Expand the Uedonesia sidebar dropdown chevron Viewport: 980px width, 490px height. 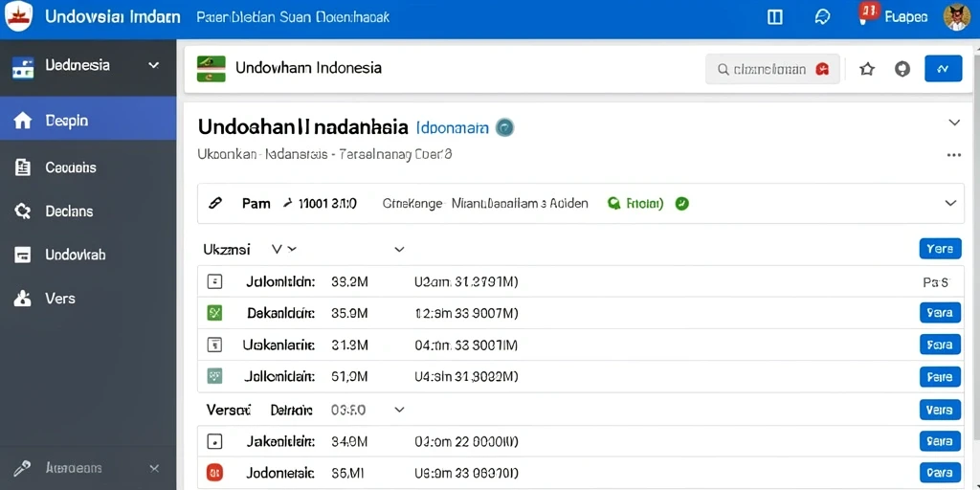pos(154,65)
